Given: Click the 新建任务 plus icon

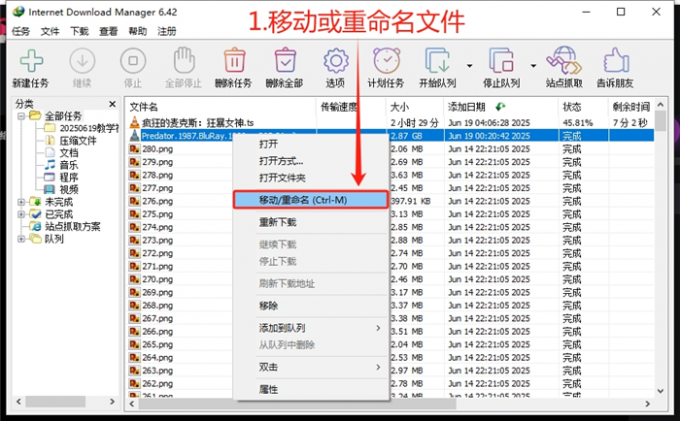Looking at the screenshot, I should pos(31,61).
